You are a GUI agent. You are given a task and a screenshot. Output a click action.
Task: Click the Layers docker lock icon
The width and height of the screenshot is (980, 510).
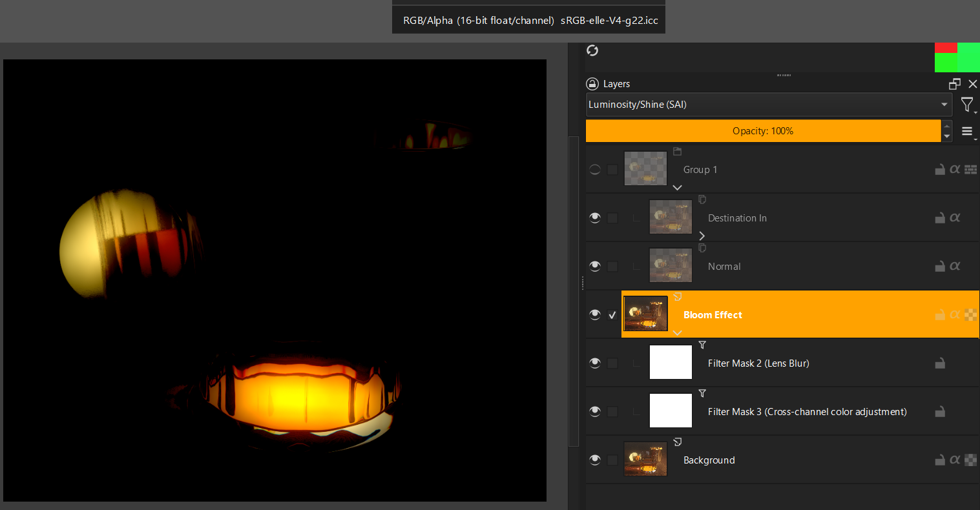[x=592, y=84]
